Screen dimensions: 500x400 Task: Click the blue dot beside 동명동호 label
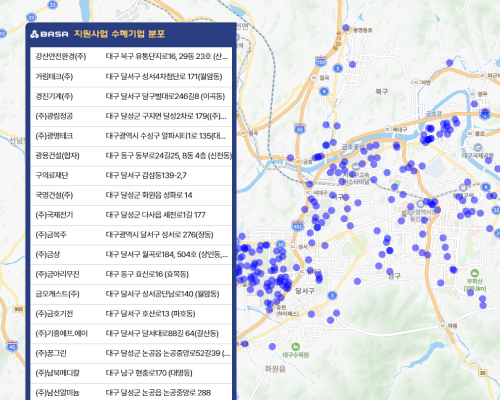click(x=346, y=28)
